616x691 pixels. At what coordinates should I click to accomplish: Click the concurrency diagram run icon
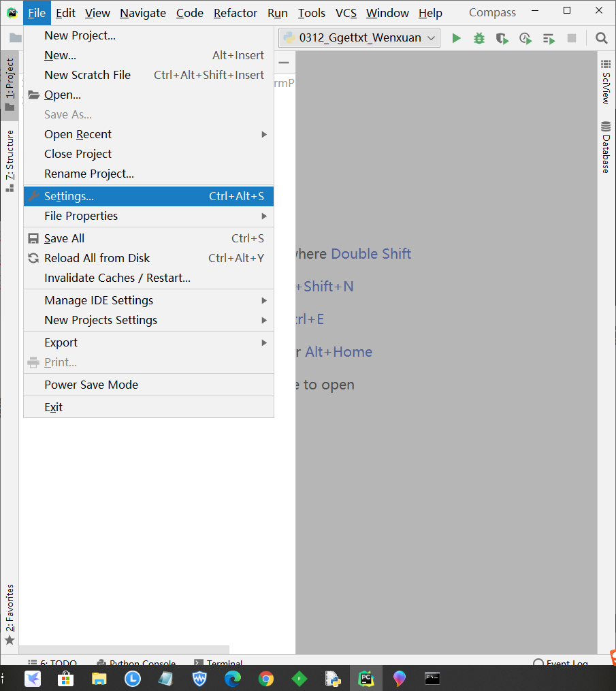point(549,39)
